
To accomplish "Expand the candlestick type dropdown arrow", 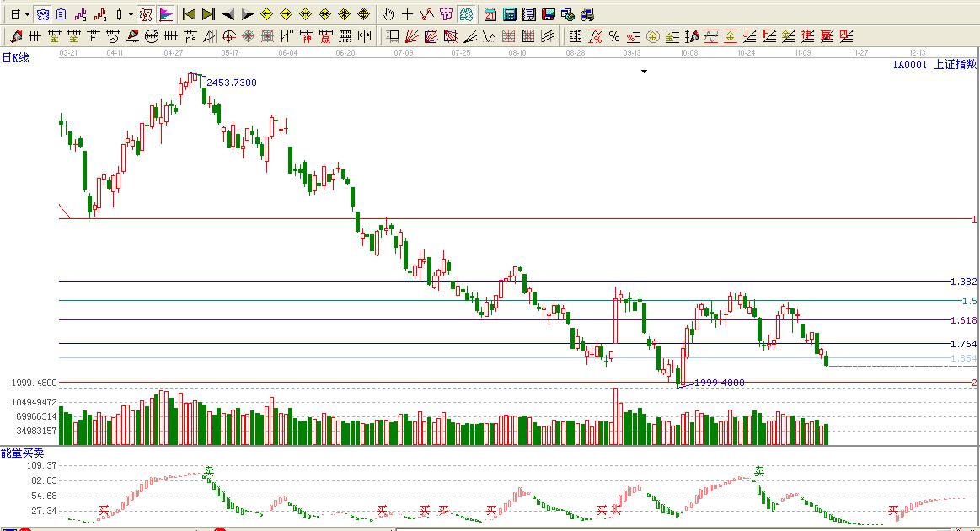I will 131,14.
